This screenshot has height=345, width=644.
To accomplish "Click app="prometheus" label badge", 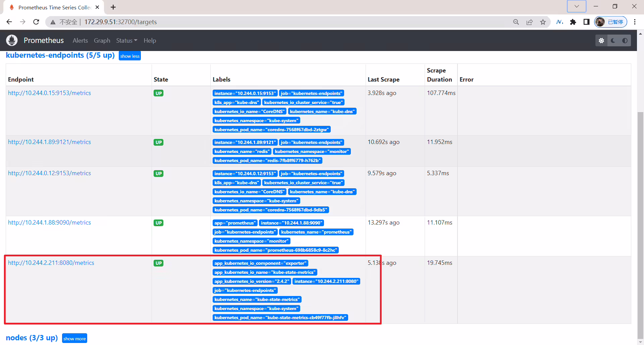I will pos(235,223).
